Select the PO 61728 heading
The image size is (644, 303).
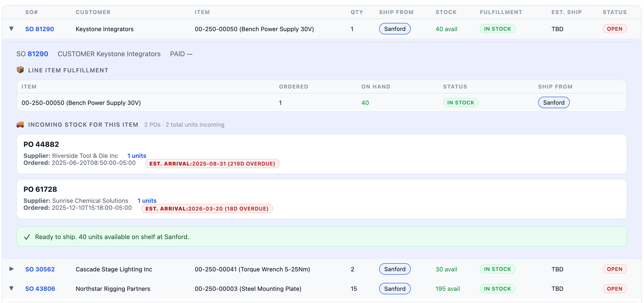40,189
